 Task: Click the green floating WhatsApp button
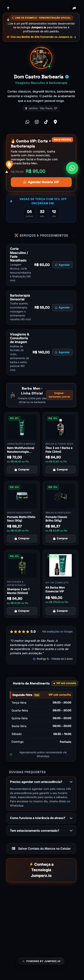click(x=72, y=168)
